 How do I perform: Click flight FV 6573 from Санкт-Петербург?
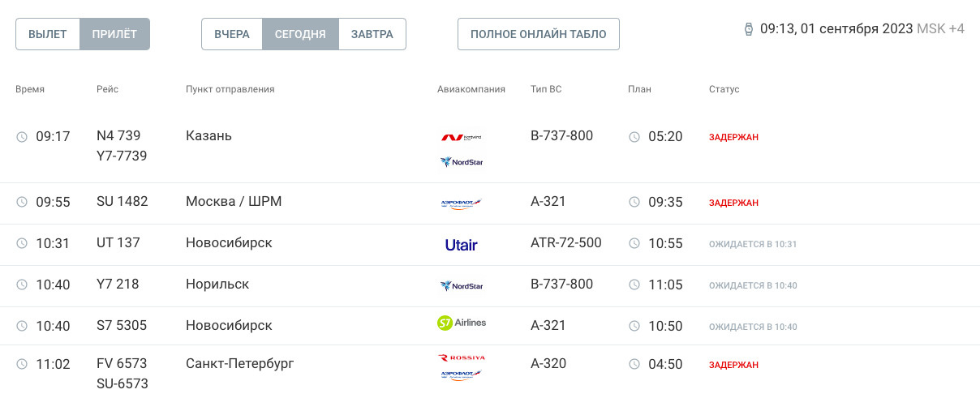click(x=122, y=364)
